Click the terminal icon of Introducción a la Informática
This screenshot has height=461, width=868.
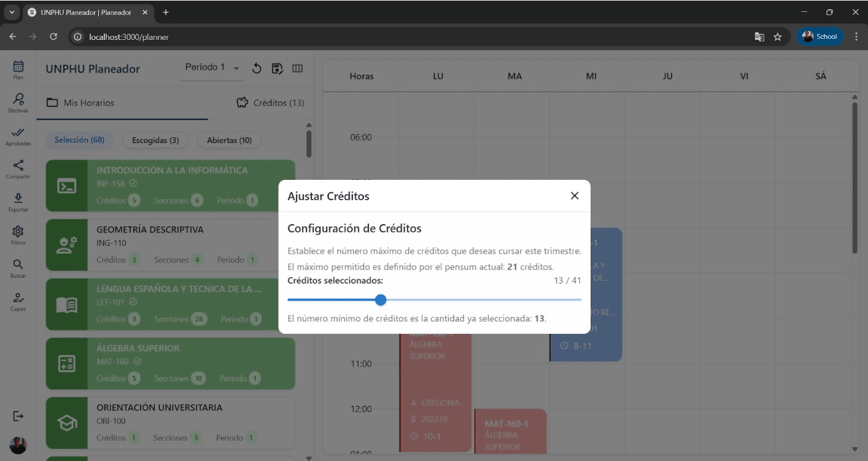[x=66, y=186]
